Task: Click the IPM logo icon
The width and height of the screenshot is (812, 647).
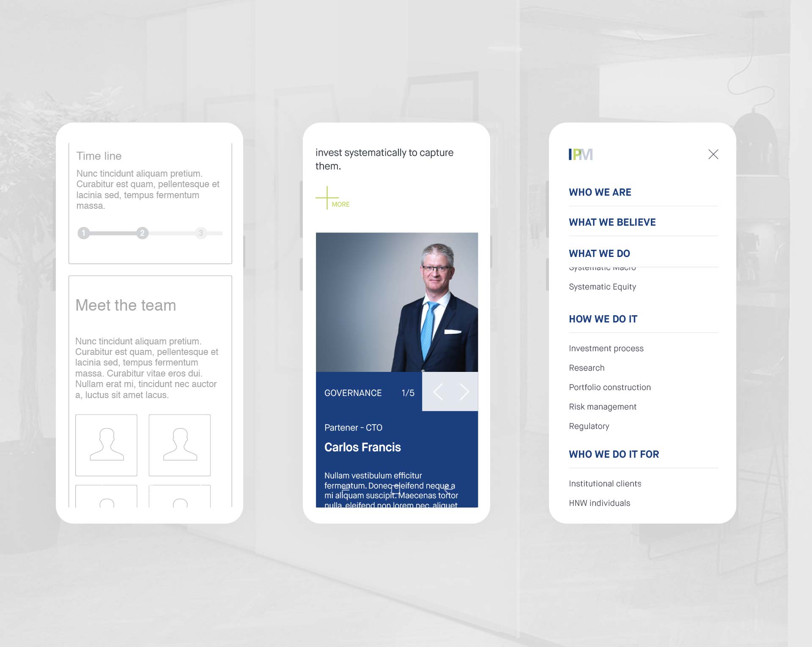Action: (x=581, y=154)
